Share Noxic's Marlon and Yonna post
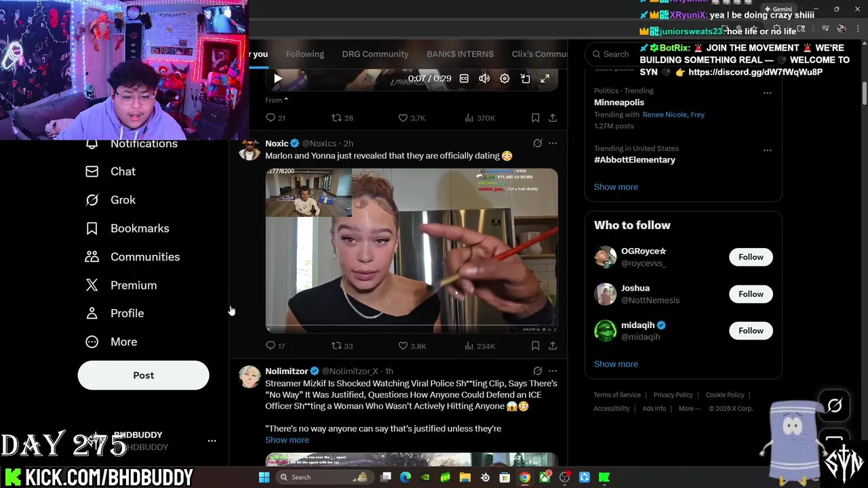Screen dimensions: 868x488 pyautogui.click(x=553, y=346)
